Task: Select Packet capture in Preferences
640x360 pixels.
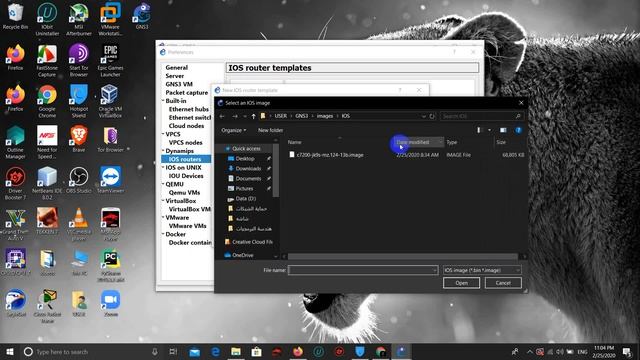Action: (x=187, y=93)
